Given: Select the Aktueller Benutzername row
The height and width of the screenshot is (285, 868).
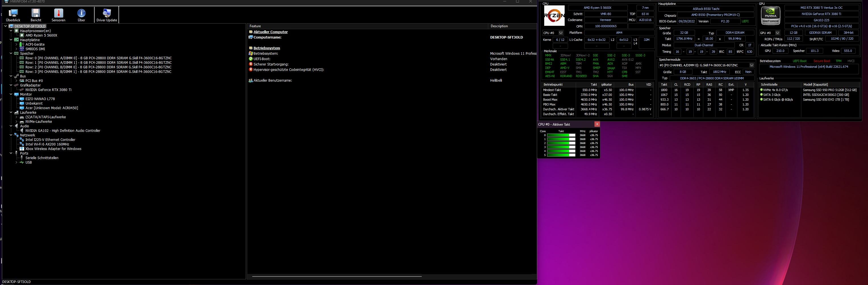Looking at the screenshot, I should (x=392, y=81).
